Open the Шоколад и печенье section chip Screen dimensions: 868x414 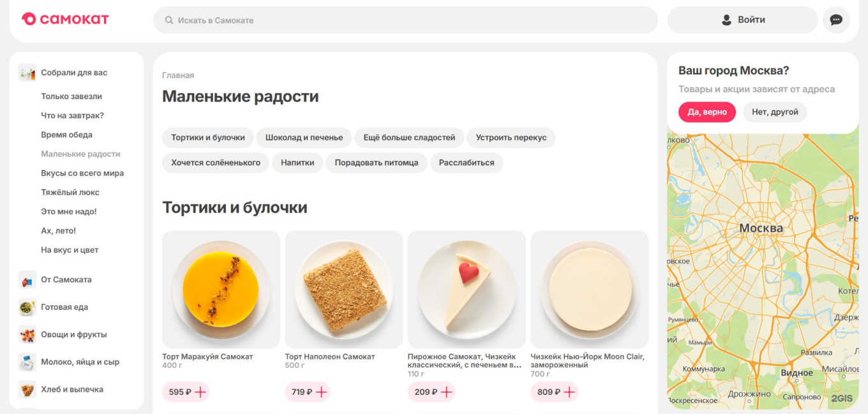pos(303,137)
